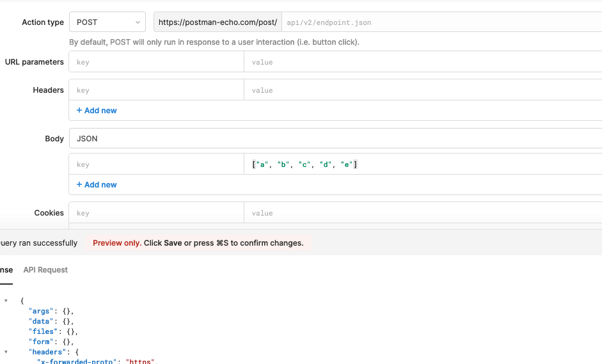This screenshot has width=602, height=364.
Task: Click the "form" key in the response
Action: coord(41,342)
